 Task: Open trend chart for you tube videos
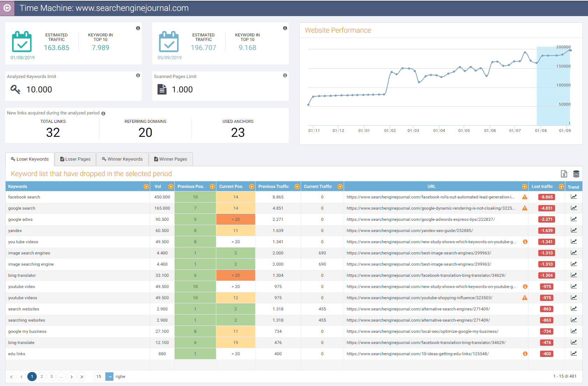click(574, 241)
